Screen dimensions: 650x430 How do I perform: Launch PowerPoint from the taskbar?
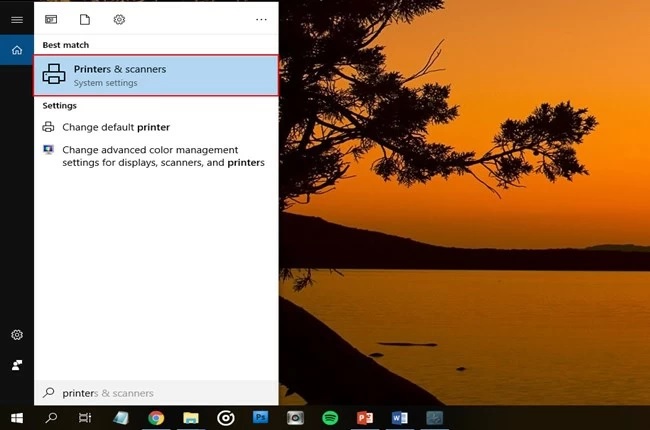tap(365, 418)
